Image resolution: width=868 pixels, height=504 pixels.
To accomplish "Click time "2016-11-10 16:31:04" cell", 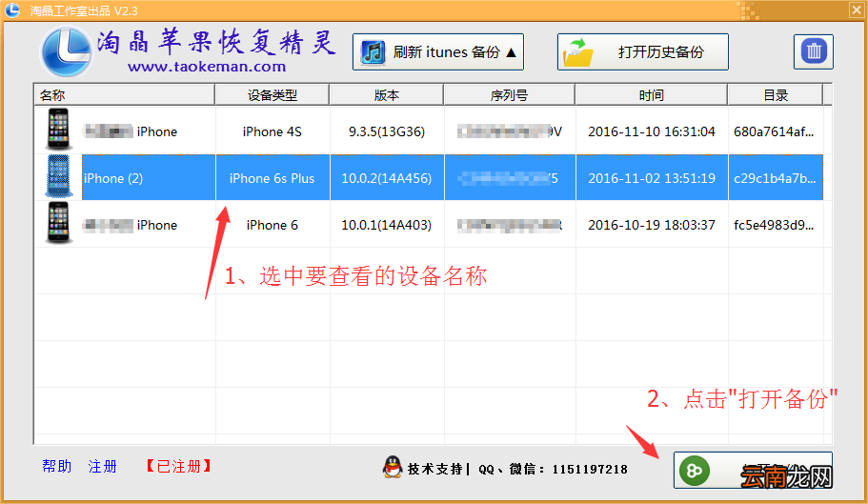I will tap(652, 131).
